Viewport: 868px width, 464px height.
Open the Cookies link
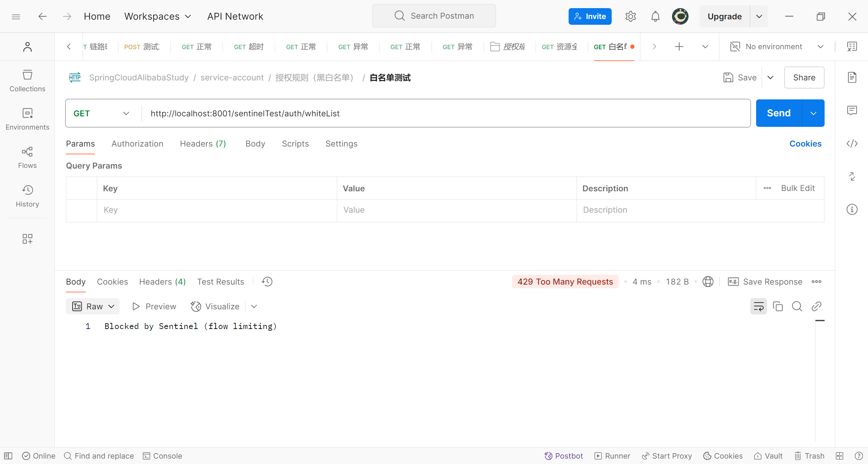[805, 143]
